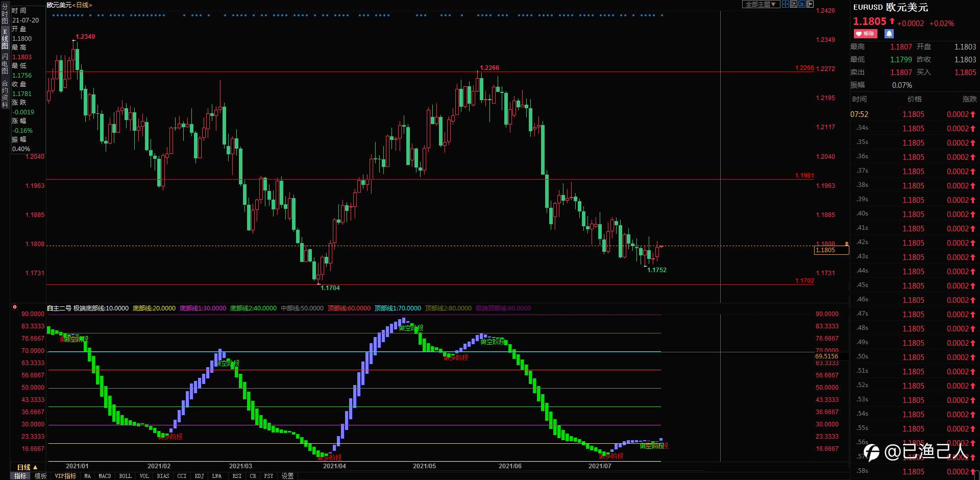Click the export arrow icon in chart toolbar
The height and width of the screenshot is (480, 980).
[810, 4]
